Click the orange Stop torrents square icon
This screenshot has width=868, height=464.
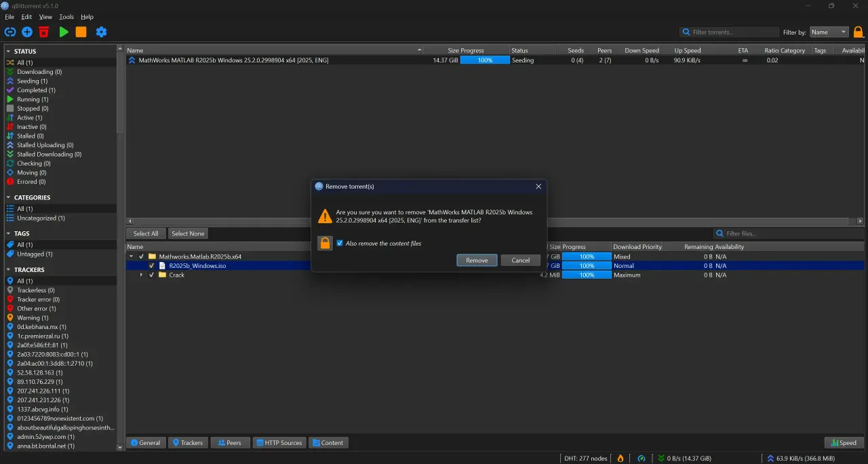[x=81, y=32]
